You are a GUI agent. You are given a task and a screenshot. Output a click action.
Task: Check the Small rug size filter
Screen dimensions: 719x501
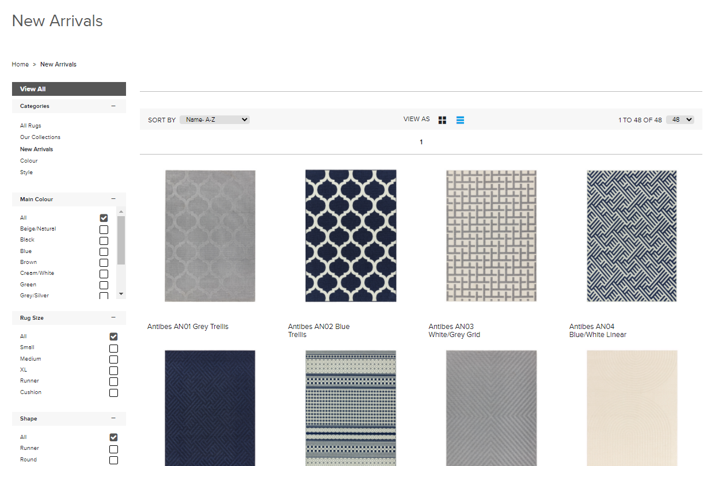point(114,348)
